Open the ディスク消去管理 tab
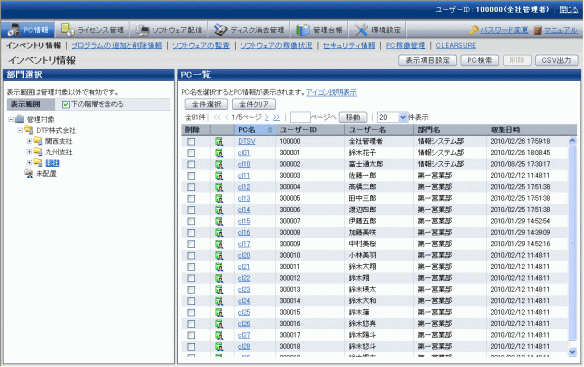Viewport: 584px width, 367px height. 249,29
